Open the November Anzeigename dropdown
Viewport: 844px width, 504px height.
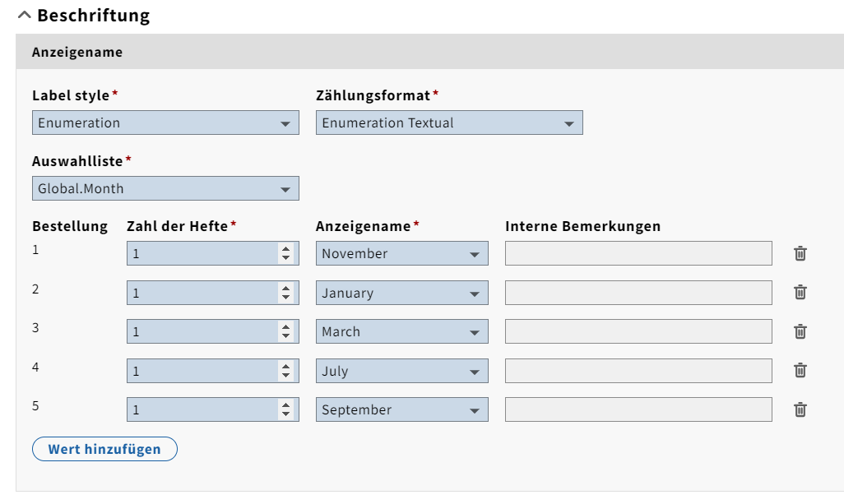[401, 254]
